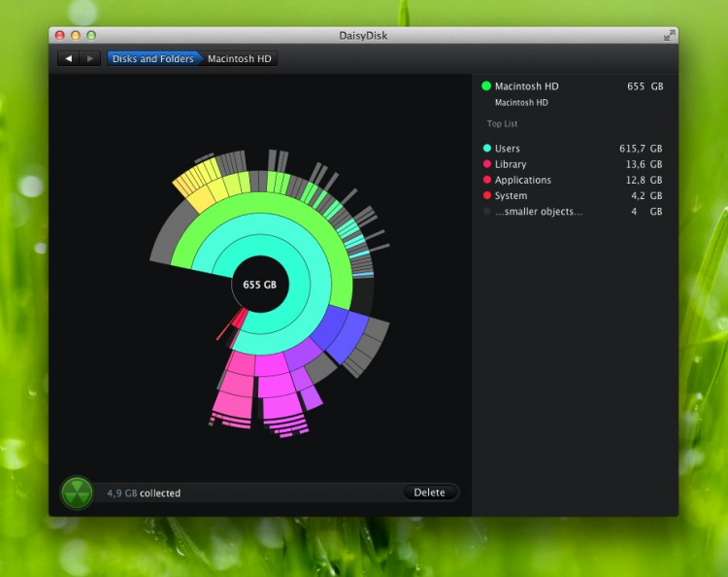Click the back navigation arrow

pos(68,58)
